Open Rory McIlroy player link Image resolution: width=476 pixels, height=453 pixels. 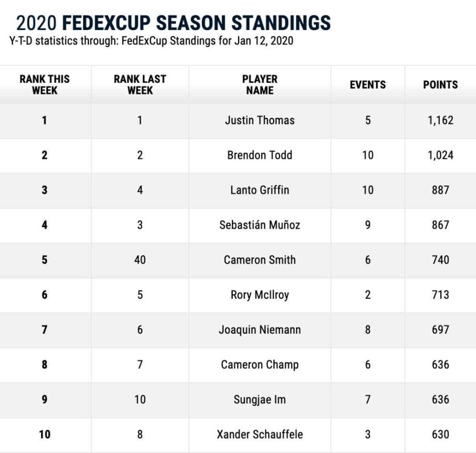[x=260, y=295]
